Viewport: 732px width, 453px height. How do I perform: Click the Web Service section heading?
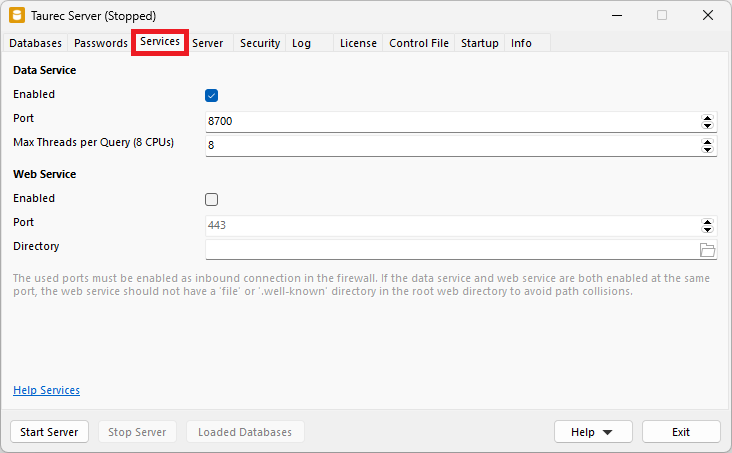[44, 174]
